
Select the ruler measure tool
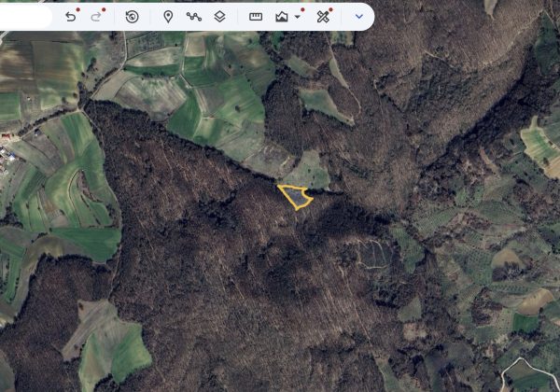pyautogui.click(x=256, y=17)
